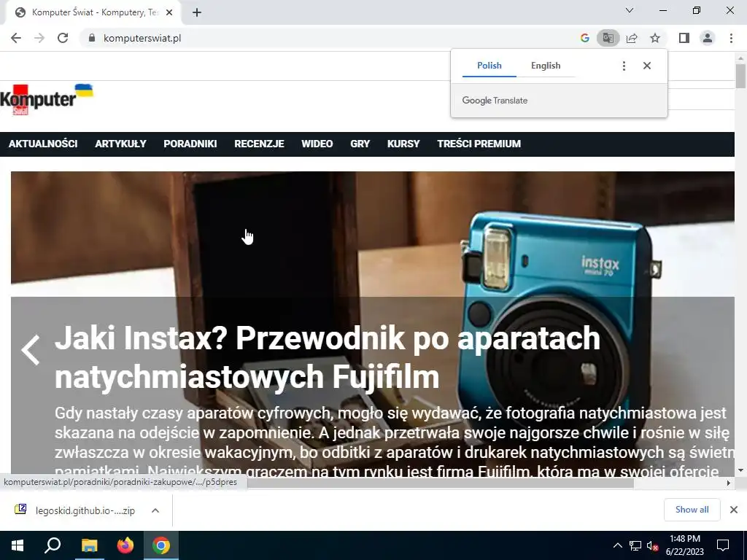The height and width of the screenshot is (560, 747).
Task: Expand the download item options chevron
Action: tap(155, 510)
